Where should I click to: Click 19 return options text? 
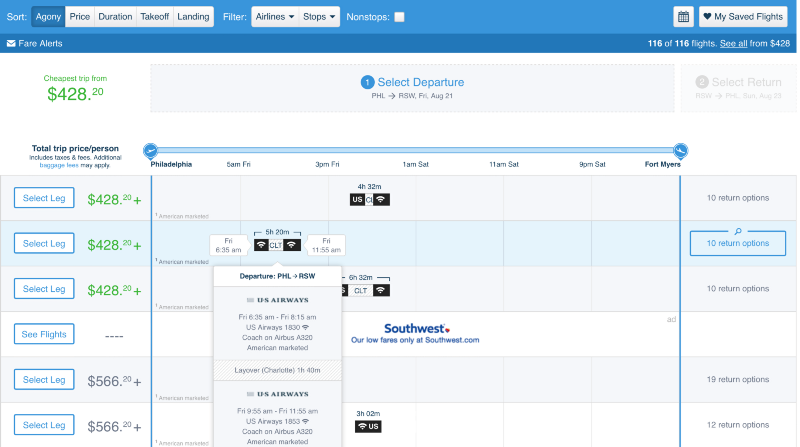[x=738, y=380]
